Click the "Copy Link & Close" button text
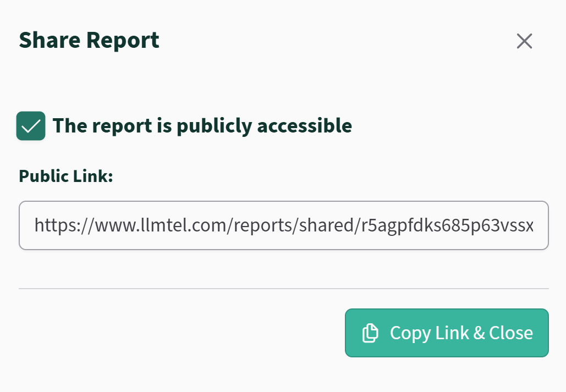Viewport: 566px width, 392px height. [x=461, y=333]
